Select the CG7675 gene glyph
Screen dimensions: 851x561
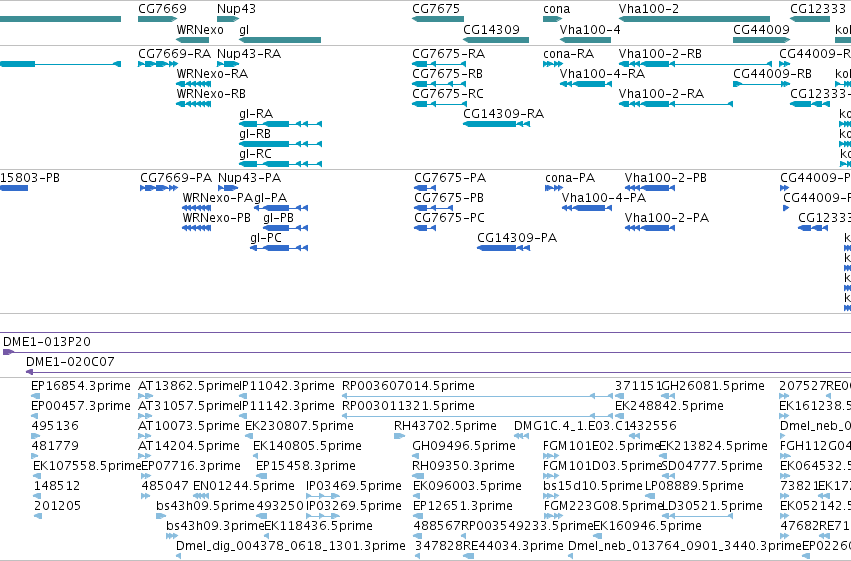click(x=437, y=19)
